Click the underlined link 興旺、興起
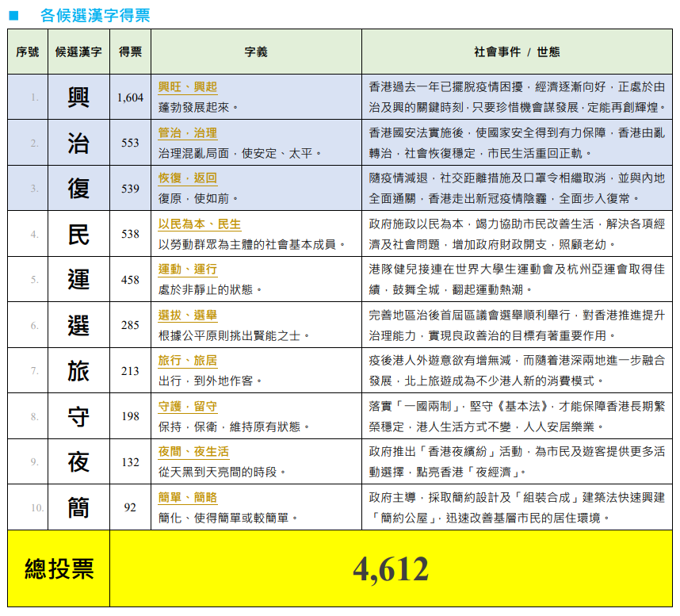 [187, 87]
